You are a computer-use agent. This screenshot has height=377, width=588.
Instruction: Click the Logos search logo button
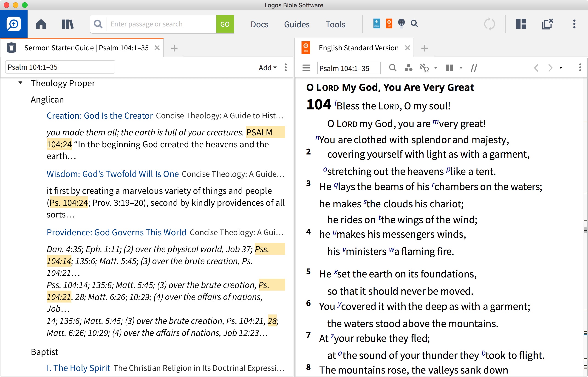coord(14,24)
